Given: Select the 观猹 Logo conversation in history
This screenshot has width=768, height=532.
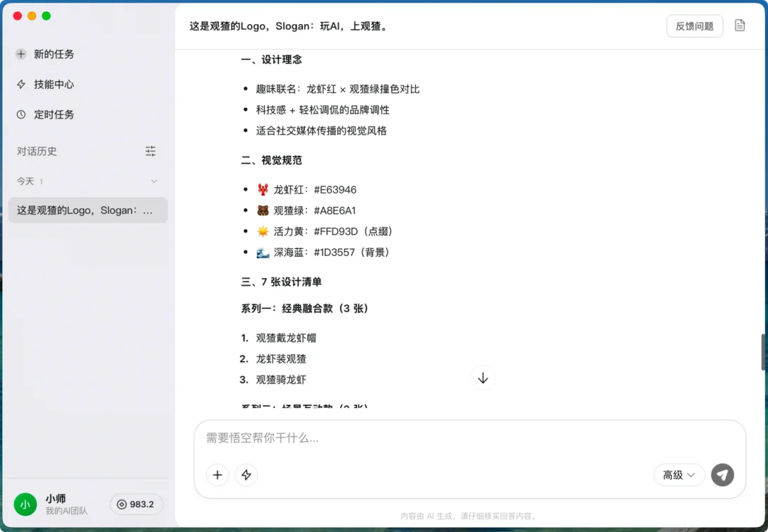Looking at the screenshot, I should (87, 210).
